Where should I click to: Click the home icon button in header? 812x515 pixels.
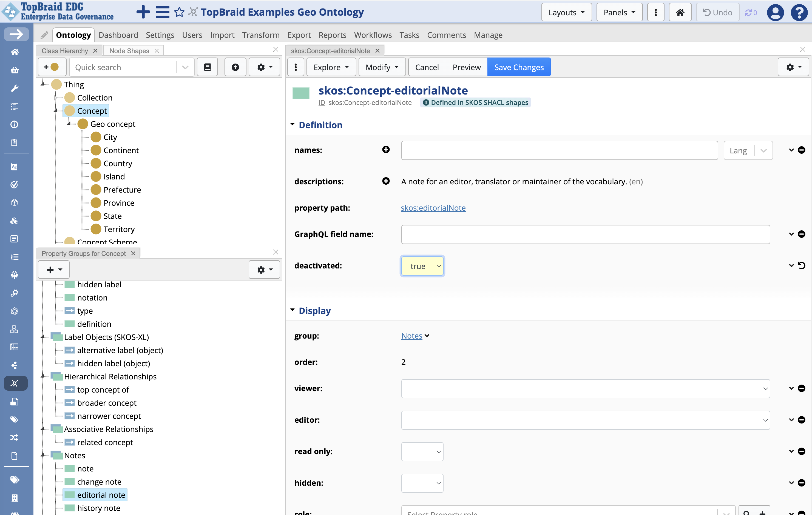pos(680,13)
